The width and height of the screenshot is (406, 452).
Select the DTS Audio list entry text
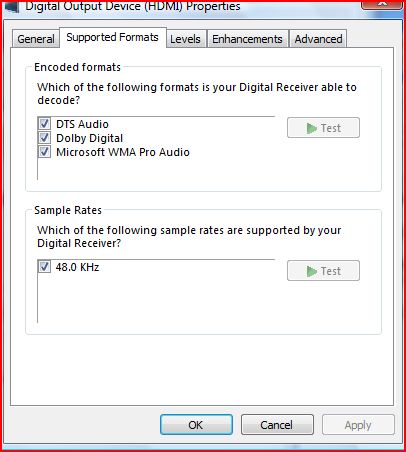point(82,124)
